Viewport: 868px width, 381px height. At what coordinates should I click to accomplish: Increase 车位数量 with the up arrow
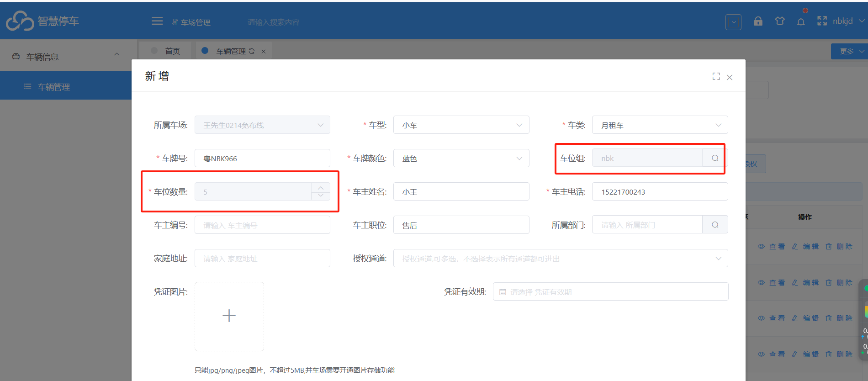[x=321, y=187]
